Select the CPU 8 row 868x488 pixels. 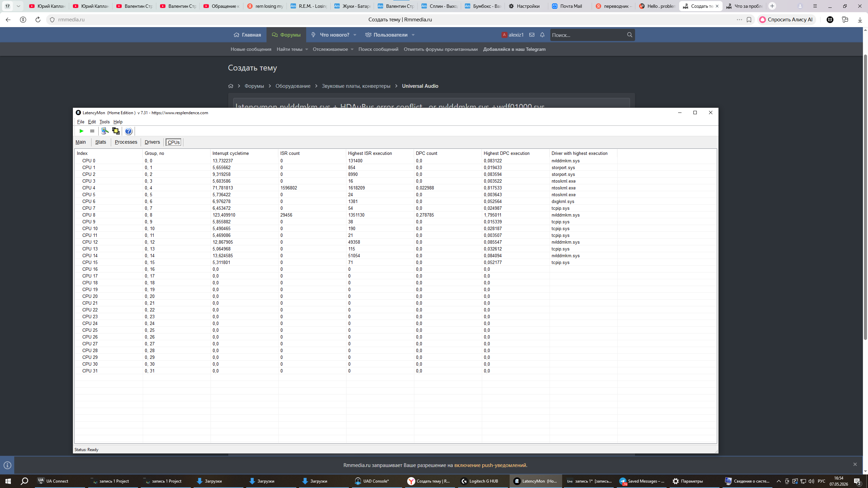(395, 215)
